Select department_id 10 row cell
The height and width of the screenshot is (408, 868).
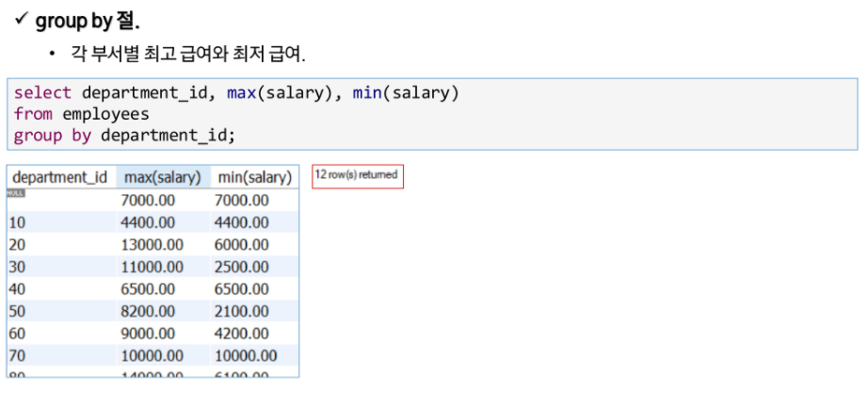(x=61, y=222)
